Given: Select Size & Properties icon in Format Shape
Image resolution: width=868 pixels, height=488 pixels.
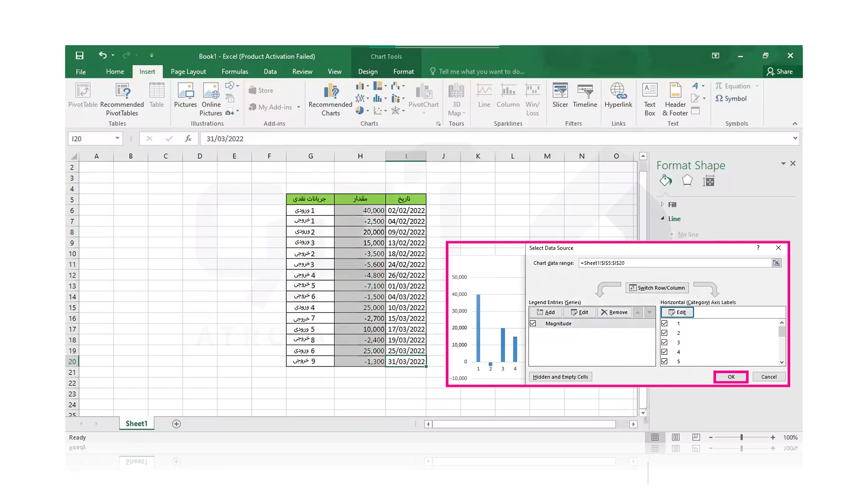Looking at the screenshot, I should click(708, 181).
